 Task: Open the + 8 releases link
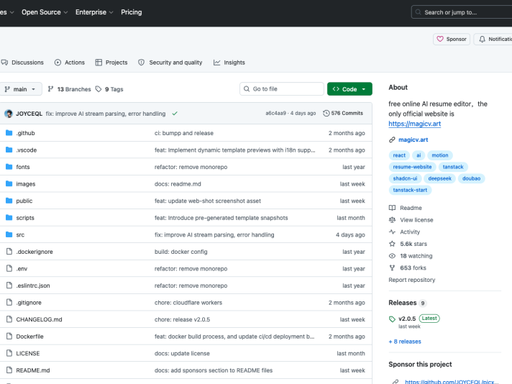tap(405, 342)
